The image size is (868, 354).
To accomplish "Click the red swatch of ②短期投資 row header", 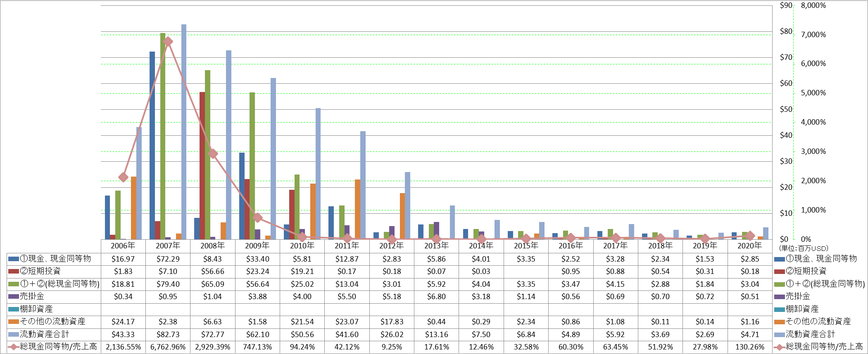I will [14, 271].
